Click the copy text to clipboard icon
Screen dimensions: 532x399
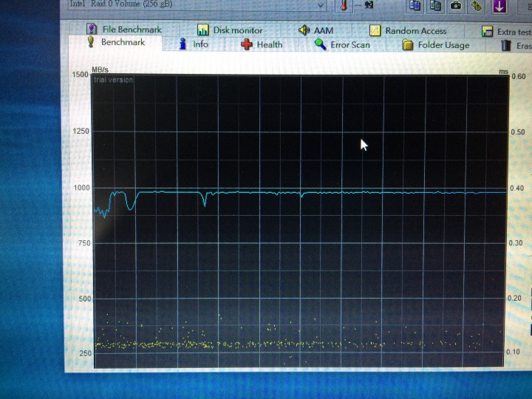(415, 5)
